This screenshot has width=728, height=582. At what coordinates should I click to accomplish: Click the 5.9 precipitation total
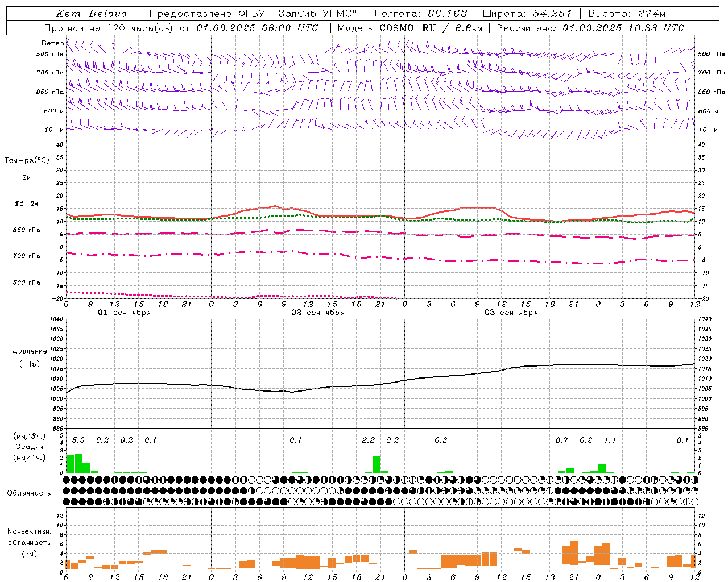pos(78,440)
